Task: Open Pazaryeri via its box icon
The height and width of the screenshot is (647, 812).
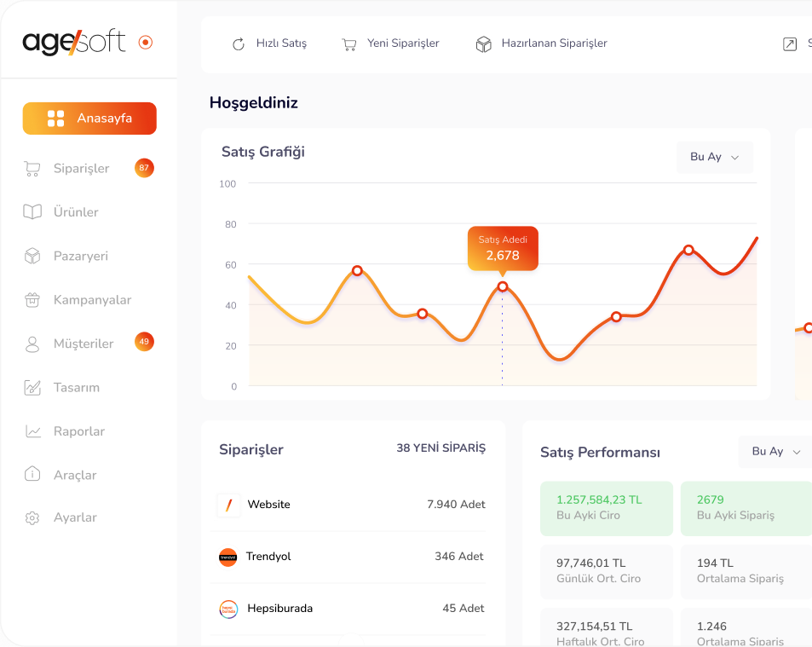Action: click(32, 256)
